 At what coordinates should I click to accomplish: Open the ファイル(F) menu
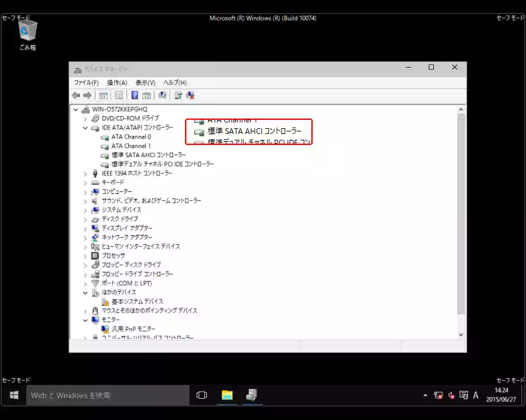(x=86, y=82)
